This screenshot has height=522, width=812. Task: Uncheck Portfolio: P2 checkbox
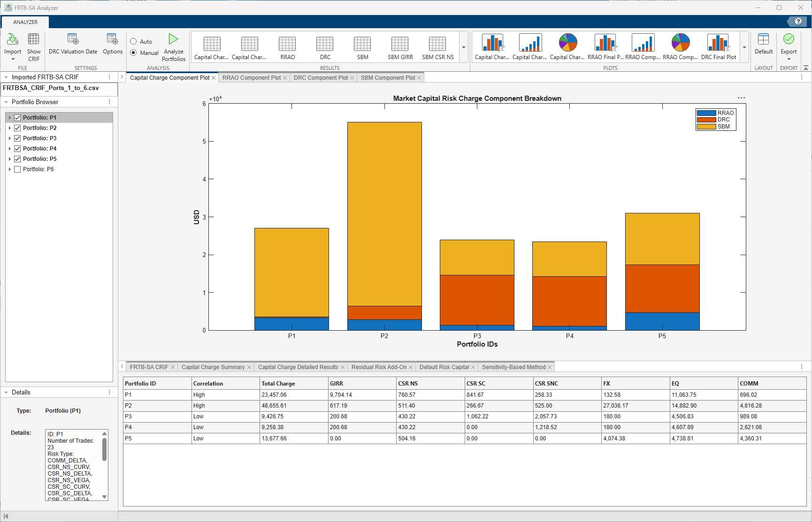point(17,128)
